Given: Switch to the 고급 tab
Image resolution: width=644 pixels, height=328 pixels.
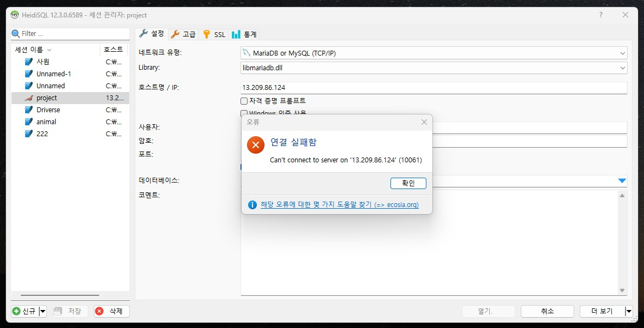Looking at the screenshot, I should pos(184,34).
